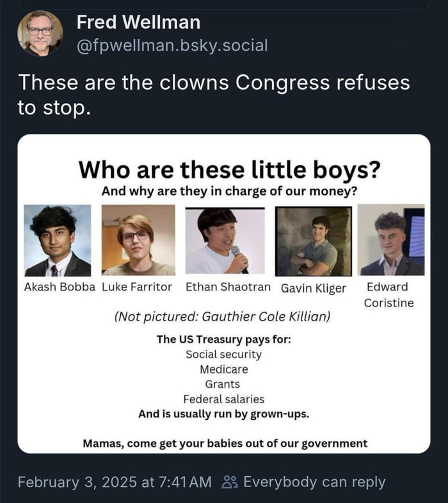
Task: Click the "Not pictured: Gauthier Cole Killian" line
Action: 222,317
